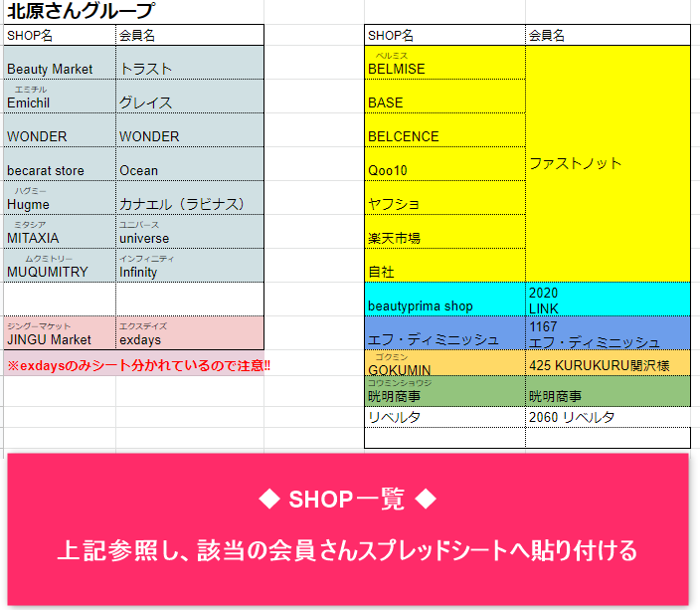Click the 自社 shop cell

click(444, 265)
